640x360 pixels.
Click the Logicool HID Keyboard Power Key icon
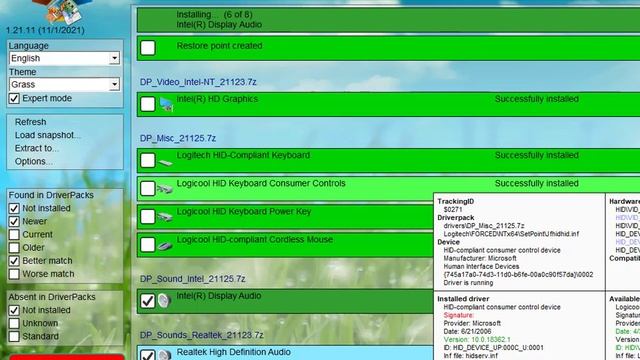165,217
